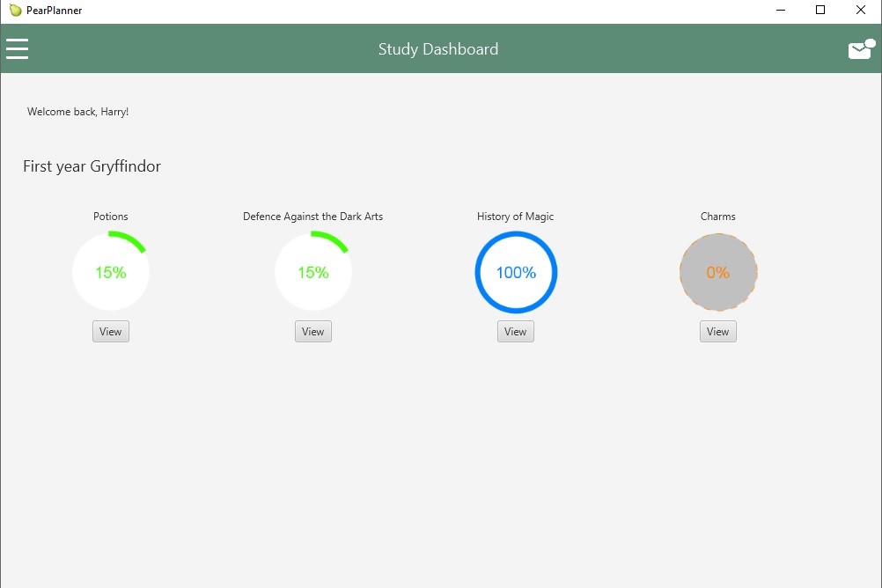Click the Defence Against the Dark Arts title
The image size is (882, 588).
click(x=313, y=217)
